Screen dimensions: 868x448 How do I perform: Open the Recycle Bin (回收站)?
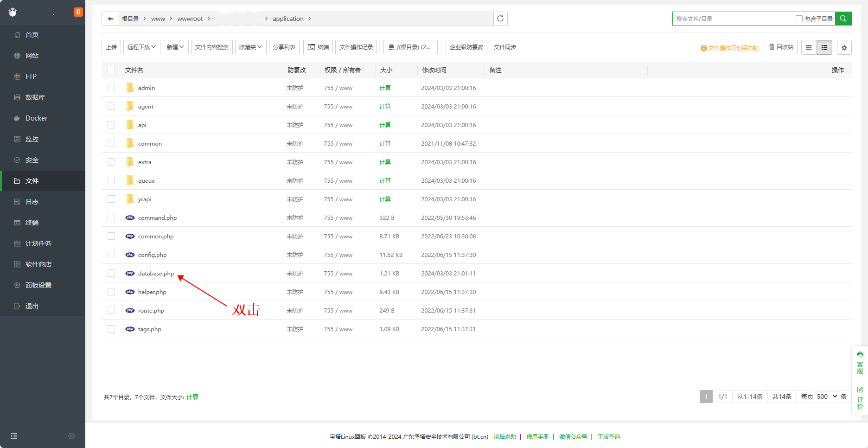tap(781, 47)
